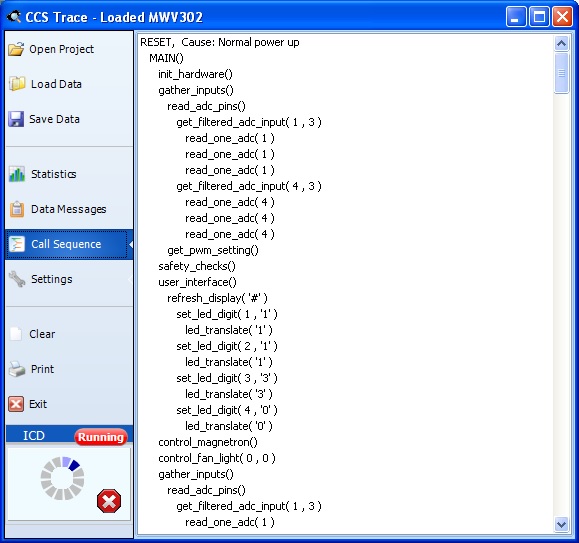Click the blank page Clear icon
This screenshot has width=579, height=543.
[x=16, y=334]
